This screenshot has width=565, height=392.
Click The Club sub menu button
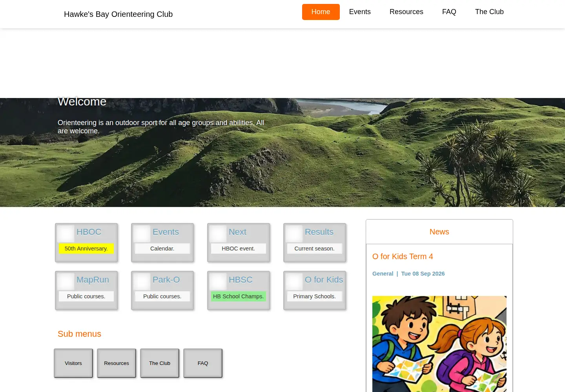click(160, 363)
